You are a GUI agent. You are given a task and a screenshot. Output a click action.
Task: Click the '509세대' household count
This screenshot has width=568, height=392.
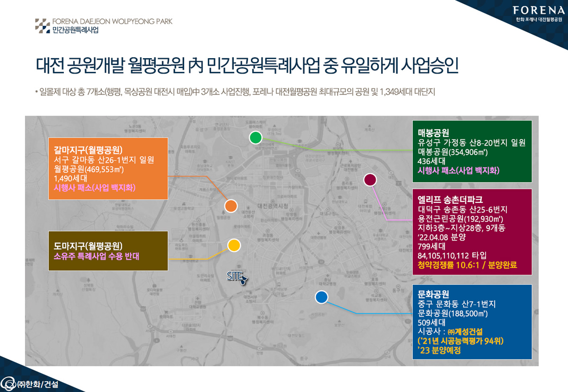(x=431, y=322)
